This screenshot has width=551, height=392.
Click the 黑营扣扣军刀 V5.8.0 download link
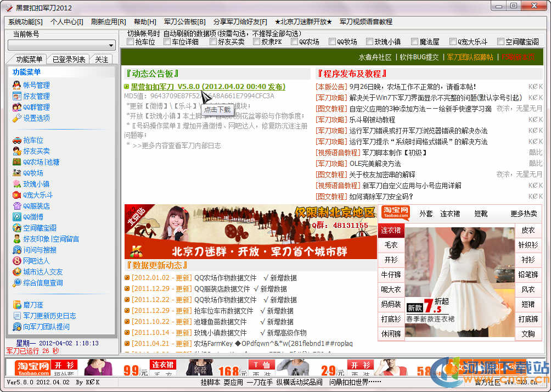(x=208, y=87)
